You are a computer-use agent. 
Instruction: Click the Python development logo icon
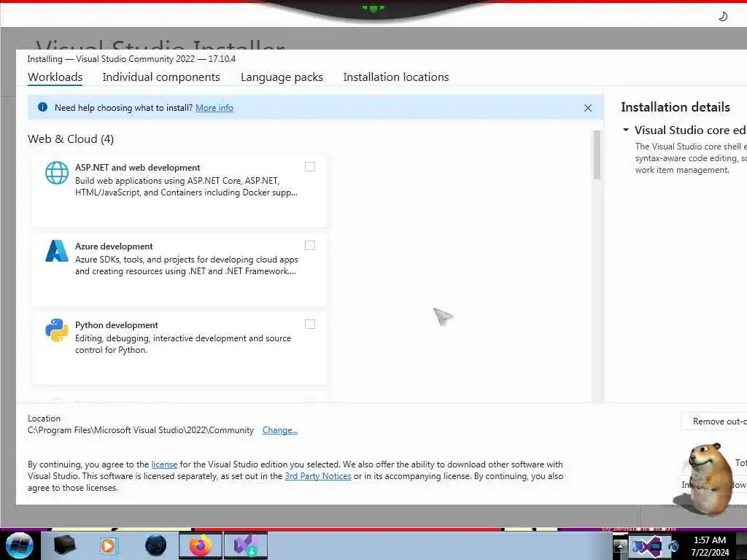pyautogui.click(x=57, y=330)
